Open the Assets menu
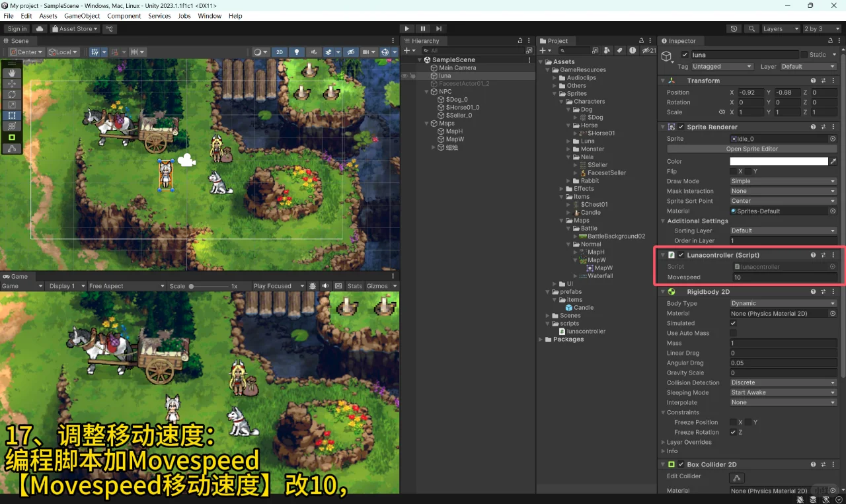 click(48, 16)
